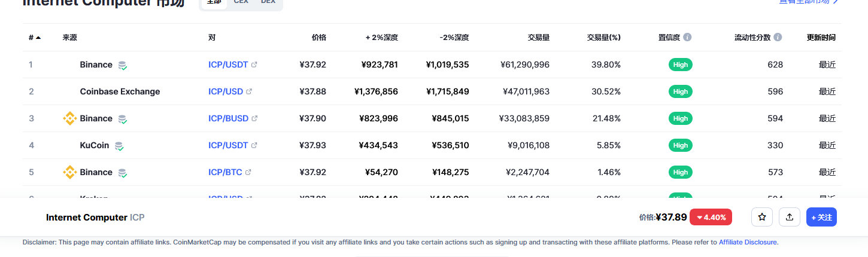Click Binance logo in ICP/BUSD row
The width and height of the screenshot is (868, 257).
click(x=70, y=118)
